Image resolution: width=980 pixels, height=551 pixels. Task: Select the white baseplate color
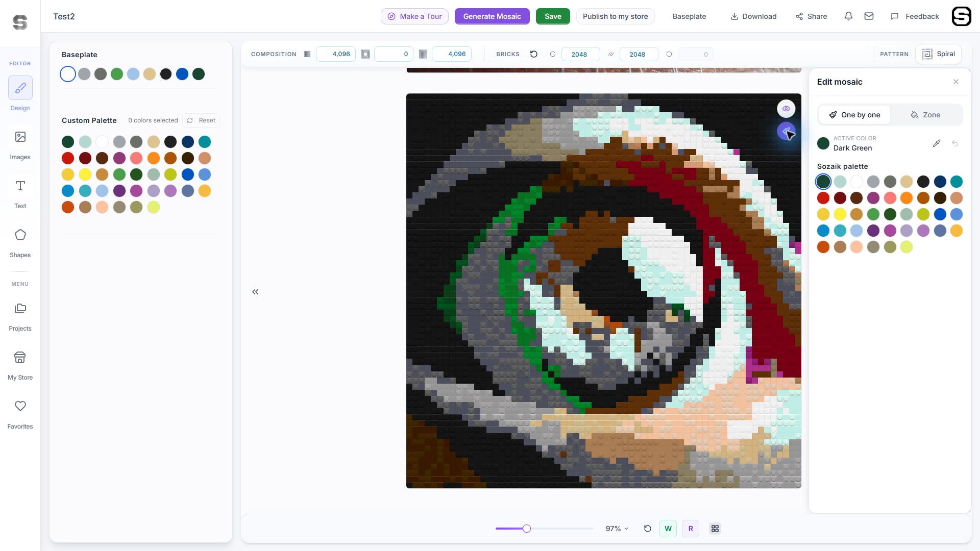[68, 74]
